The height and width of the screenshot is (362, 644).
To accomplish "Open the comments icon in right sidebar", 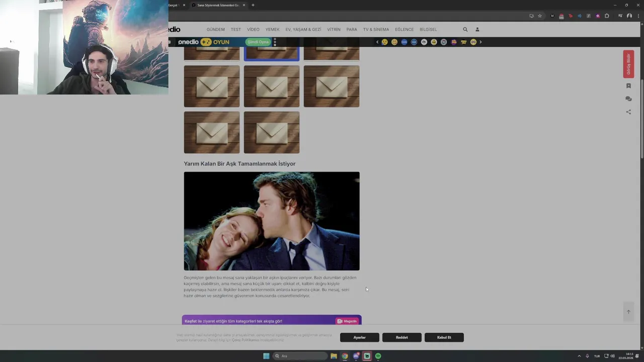I will 628,99.
